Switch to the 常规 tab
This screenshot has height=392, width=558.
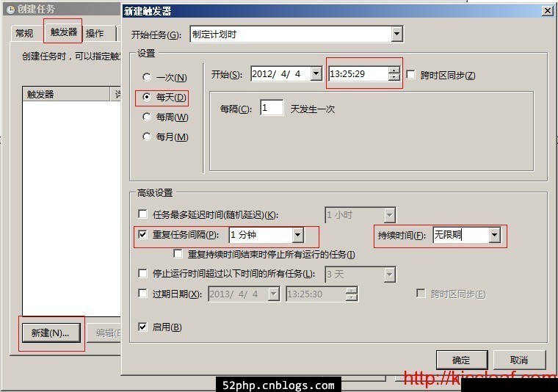24,33
